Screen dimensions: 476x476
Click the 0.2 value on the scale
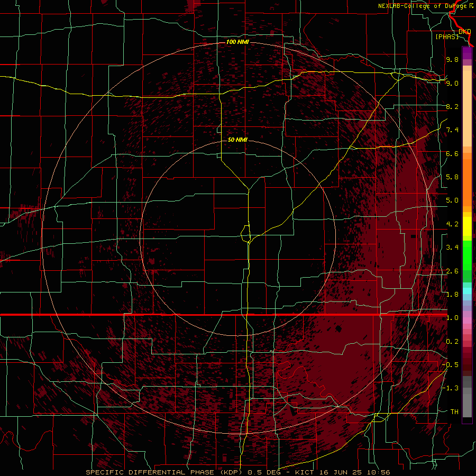[x=452, y=342]
